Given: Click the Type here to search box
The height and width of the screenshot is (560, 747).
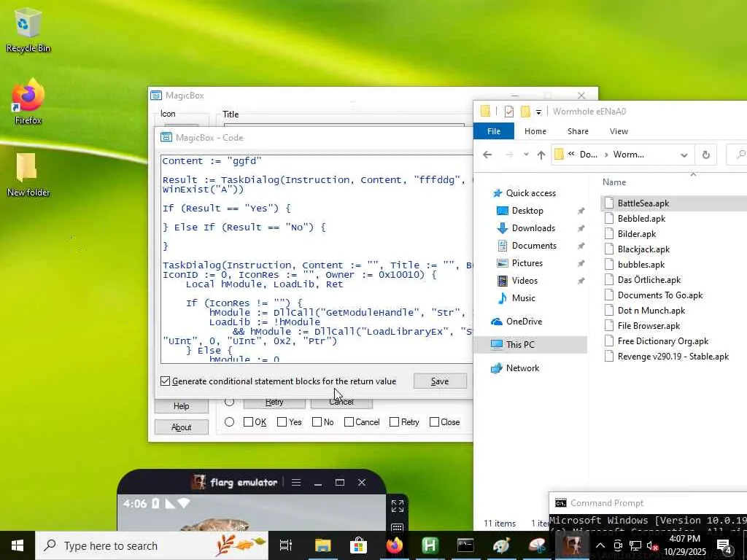Looking at the screenshot, I should 152,545.
